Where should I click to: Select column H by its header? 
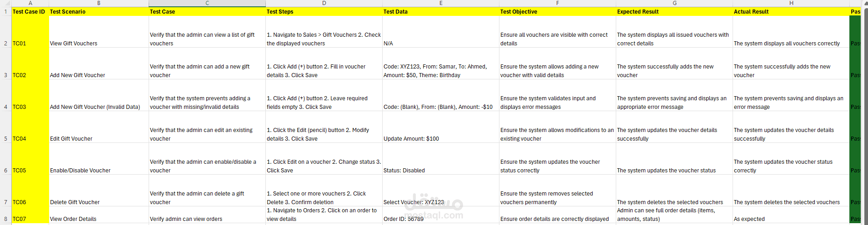791,3
